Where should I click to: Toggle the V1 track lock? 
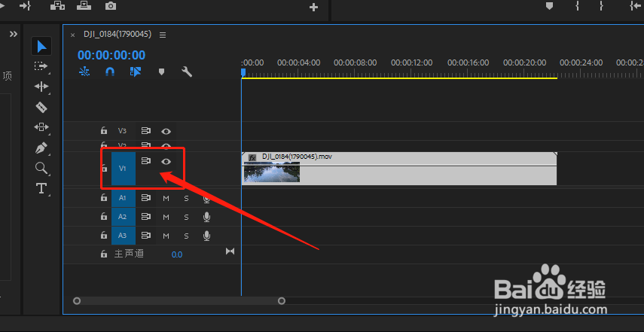click(x=104, y=168)
